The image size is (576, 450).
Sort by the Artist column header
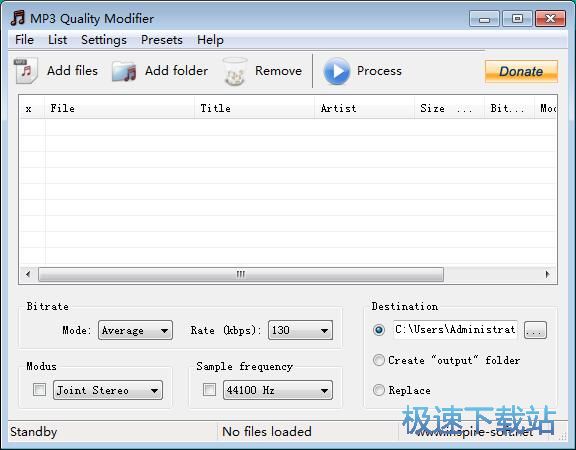tap(364, 108)
